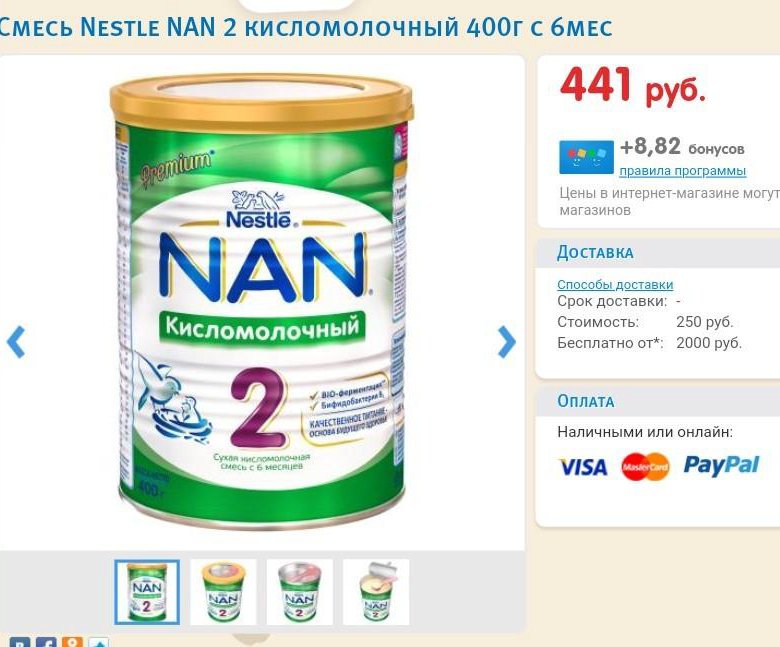Click the main NAN 2 product image
This screenshot has width=780, height=647.
point(261,301)
